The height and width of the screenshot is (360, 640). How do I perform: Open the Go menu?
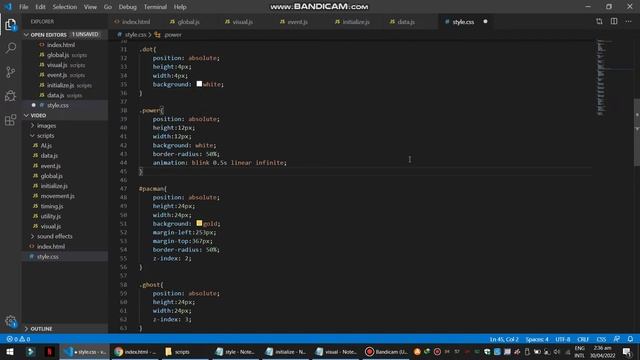tap(108, 7)
